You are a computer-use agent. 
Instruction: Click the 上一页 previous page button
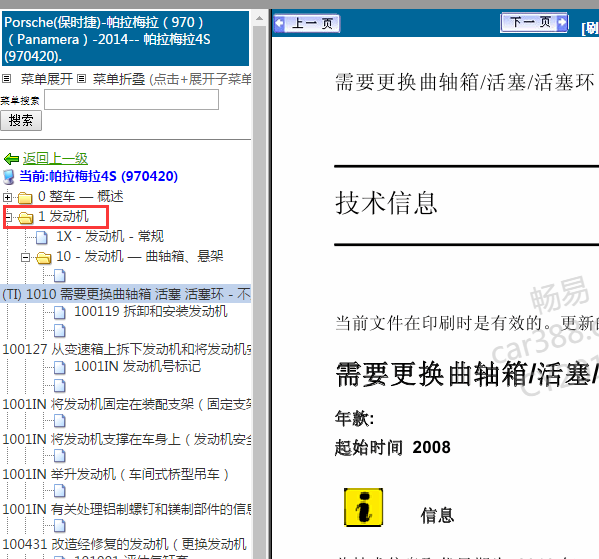(307, 24)
